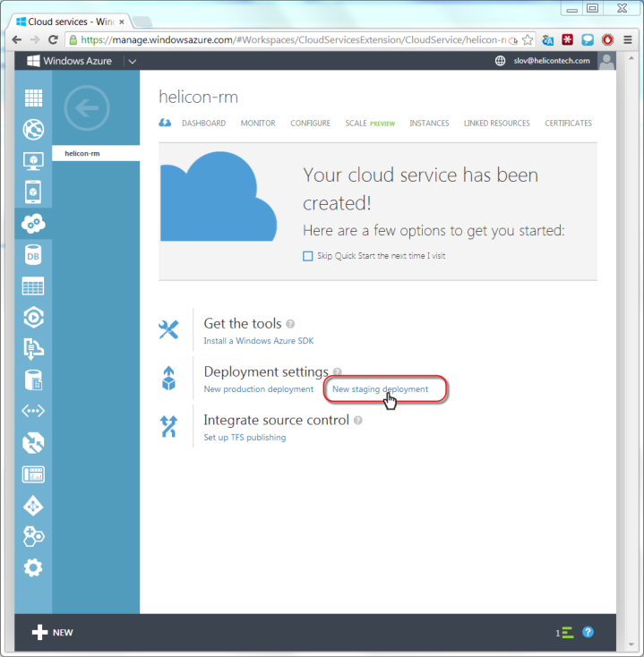Switch to SCALE preview tab
The height and width of the screenshot is (657, 644).
(x=370, y=124)
